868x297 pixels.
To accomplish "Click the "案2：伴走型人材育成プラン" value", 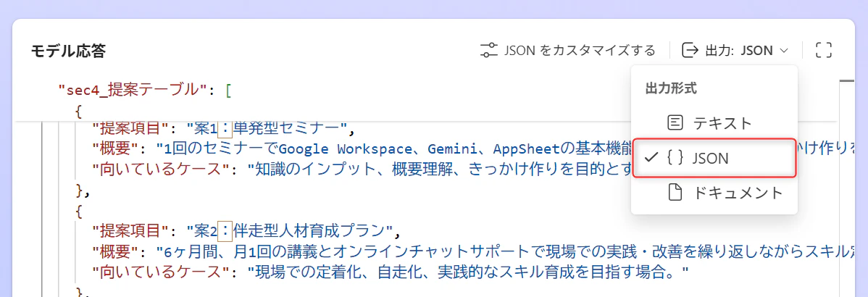I will (290, 229).
